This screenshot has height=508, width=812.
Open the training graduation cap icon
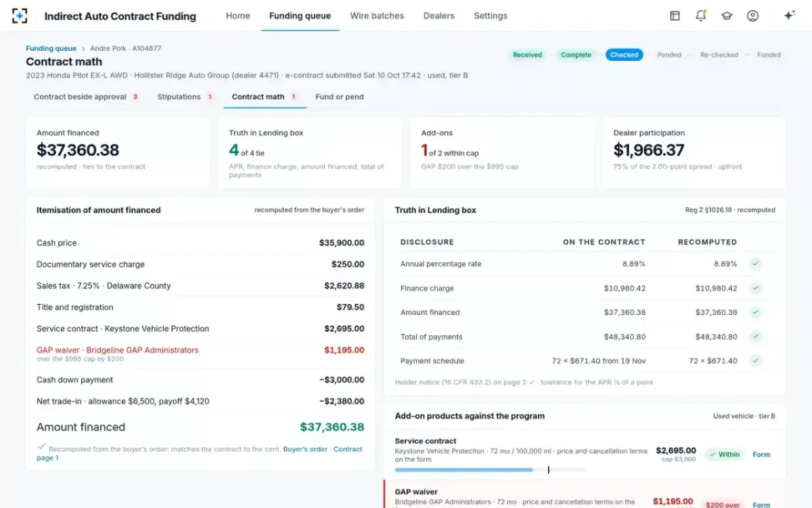click(x=727, y=16)
